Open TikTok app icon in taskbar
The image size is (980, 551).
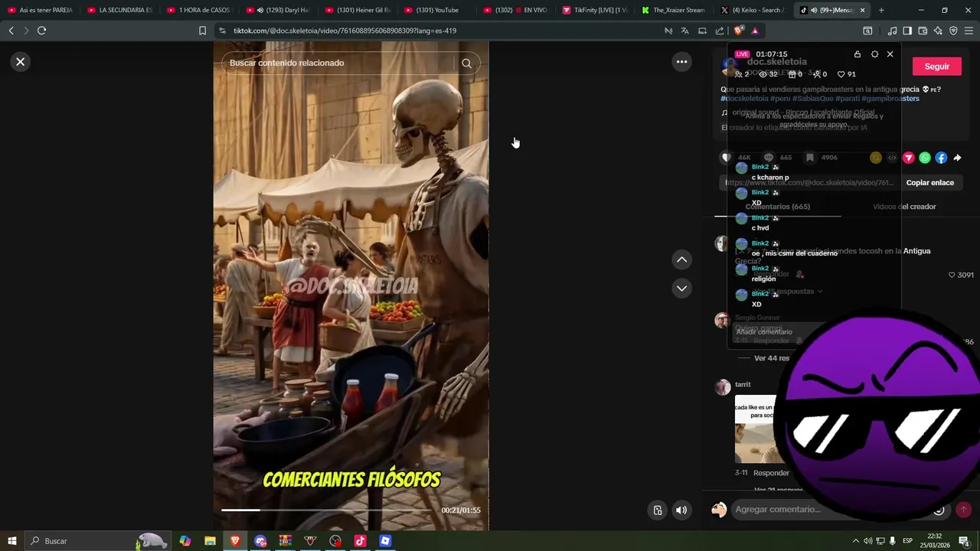pos(360,541)
